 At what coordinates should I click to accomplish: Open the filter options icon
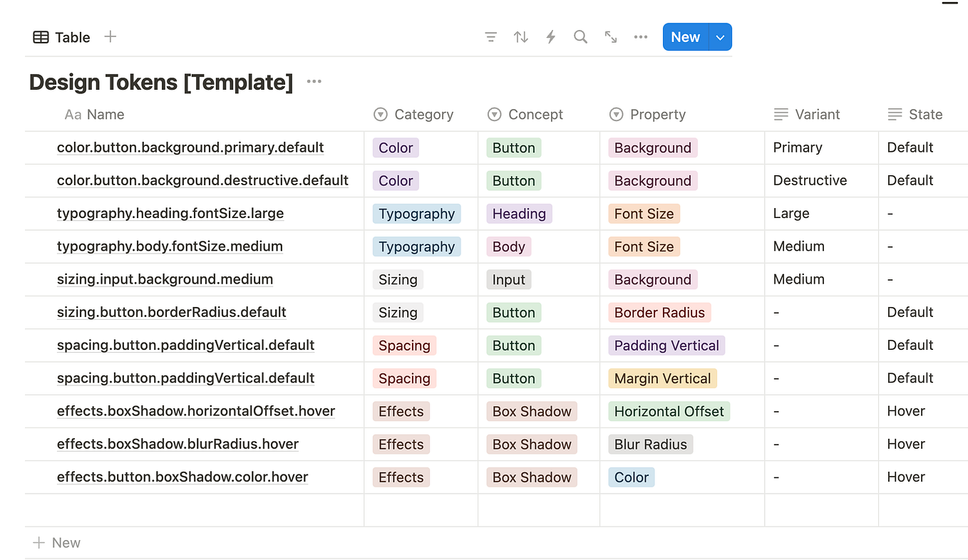(x=490, y=36)
